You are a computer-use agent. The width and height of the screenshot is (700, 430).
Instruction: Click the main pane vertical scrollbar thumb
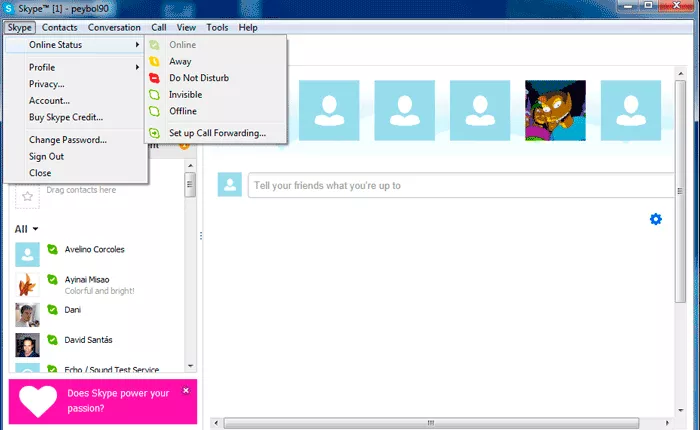[x=680, y=191]
